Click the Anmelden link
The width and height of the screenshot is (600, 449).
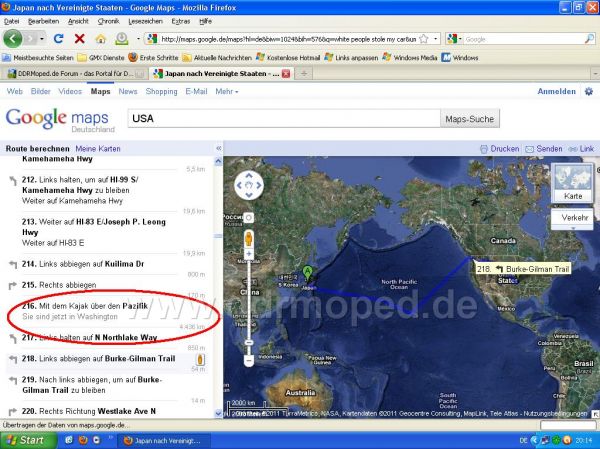(556, 91)
